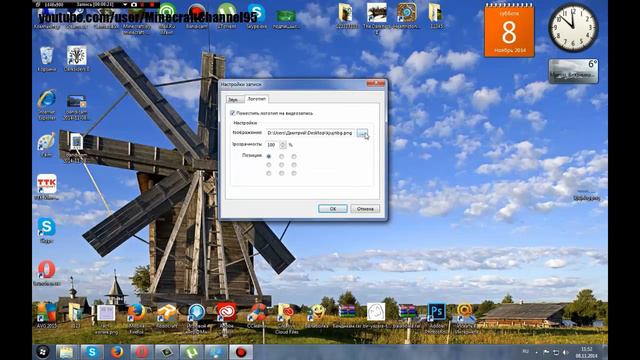Select middle-right logo position radio button
Image resolution: width=640 pixels, height=360 pixels.
[x=294, y=165]
